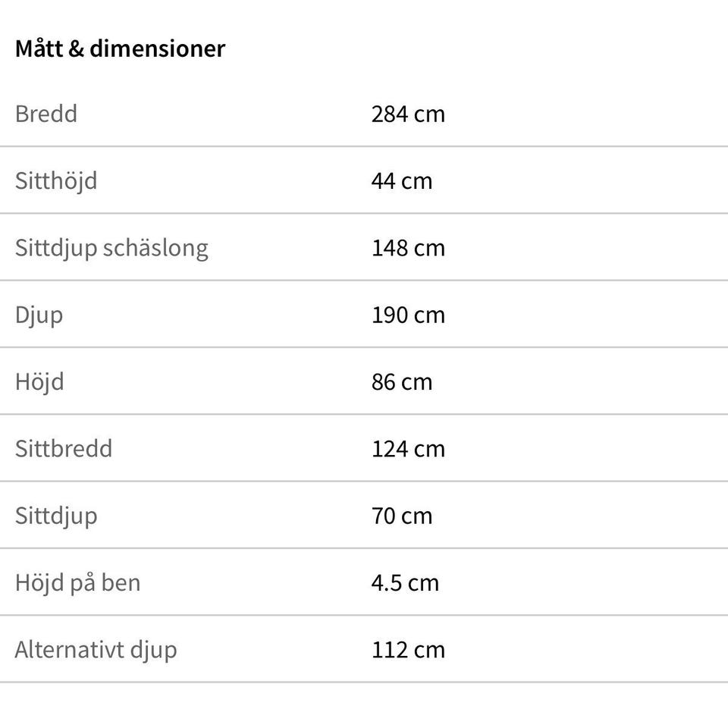Click the 284 cm value
728x709 pixels.
(408, 115)
